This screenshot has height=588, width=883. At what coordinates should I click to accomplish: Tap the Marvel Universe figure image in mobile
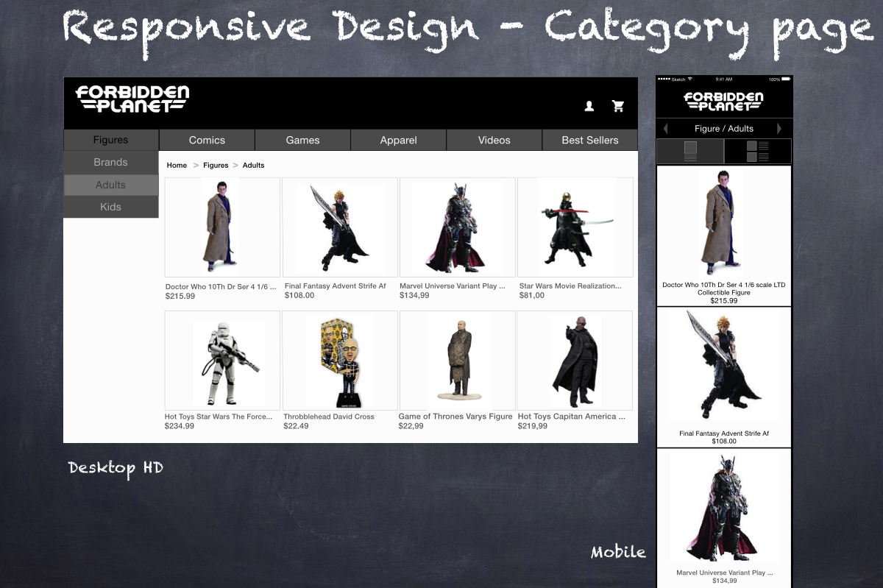coord(724,508)
